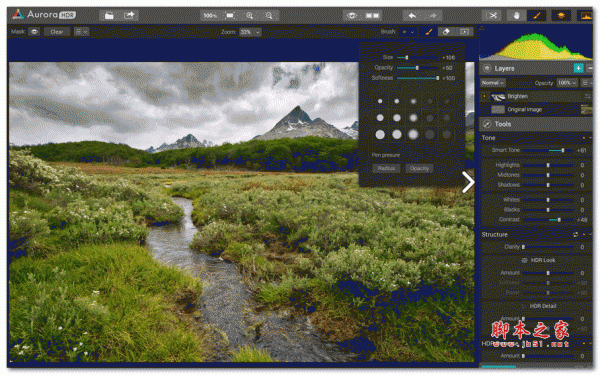Select the hand pan tool
Screen dimensions: 600x375
point(516,16)
